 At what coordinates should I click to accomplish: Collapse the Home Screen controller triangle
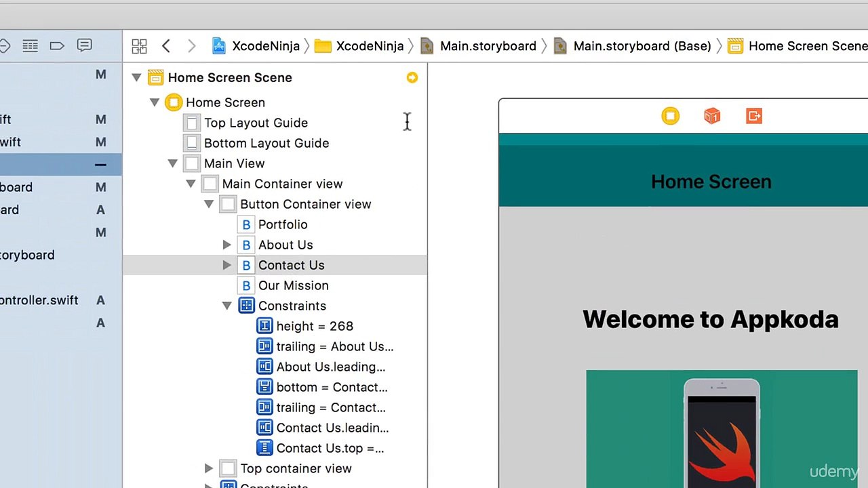click(x=155, y=102)
